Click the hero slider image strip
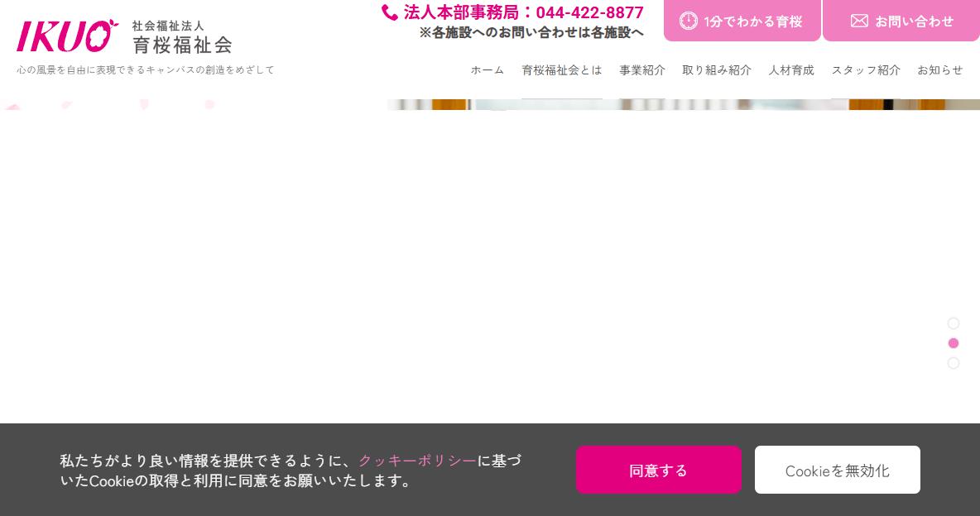Viewport: 980px width, 516px height. pos(683,104)
